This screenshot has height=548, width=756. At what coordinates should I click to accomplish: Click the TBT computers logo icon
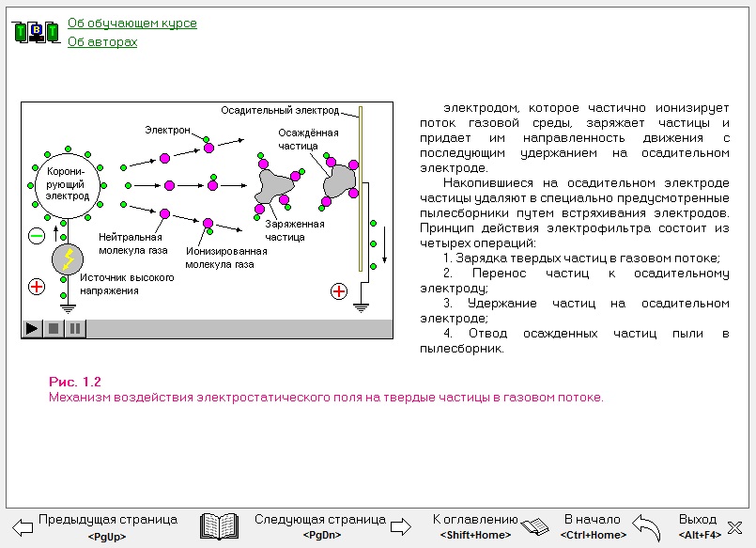36,32
